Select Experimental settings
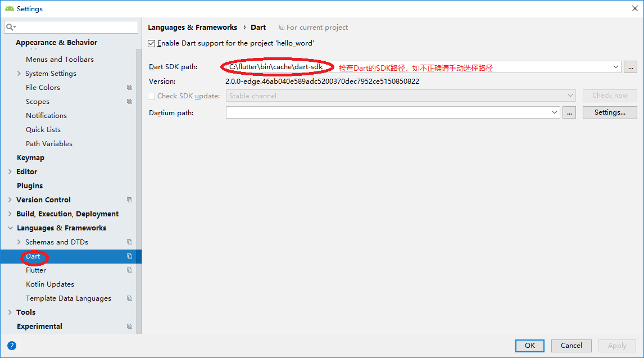Viewport: 644px width, 358px height. tap(39, 327)
